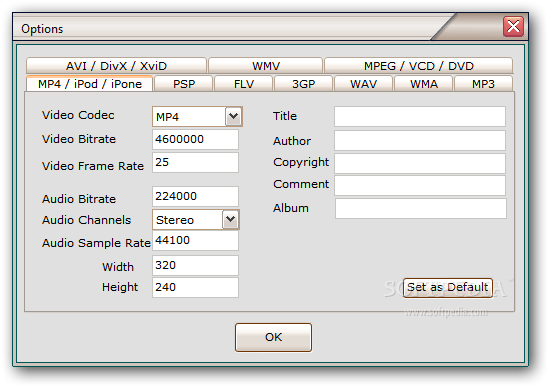Select the WAV tab
The width and height of the screenshot is (549, 387).
click(363, 84)
